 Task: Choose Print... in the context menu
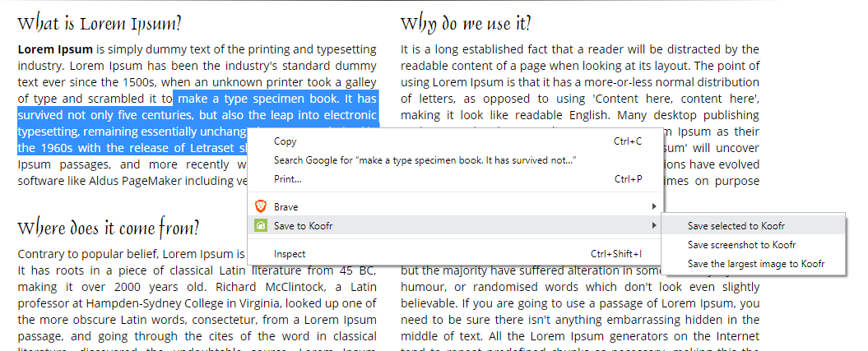(x=455, y=179)
